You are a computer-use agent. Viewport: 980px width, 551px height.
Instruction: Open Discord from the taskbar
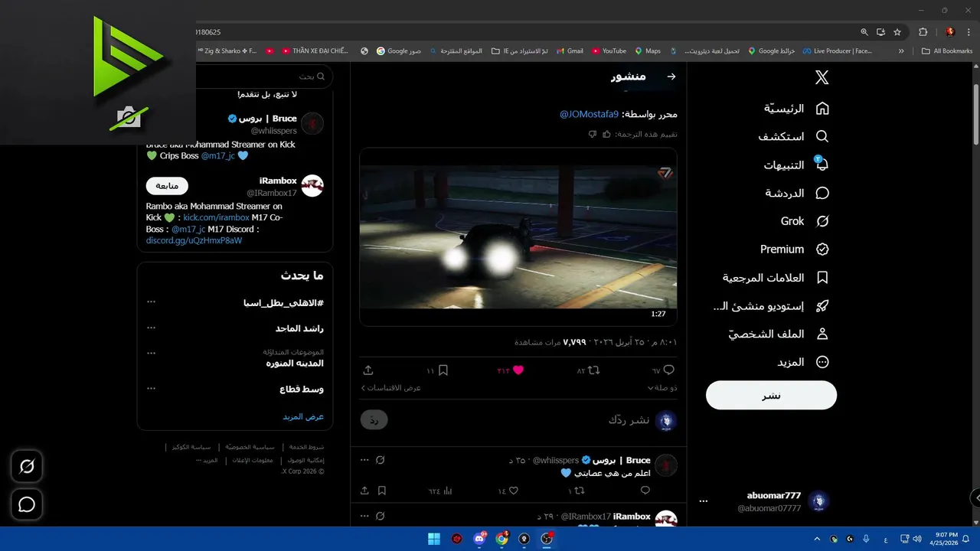(x=479, y=539)
